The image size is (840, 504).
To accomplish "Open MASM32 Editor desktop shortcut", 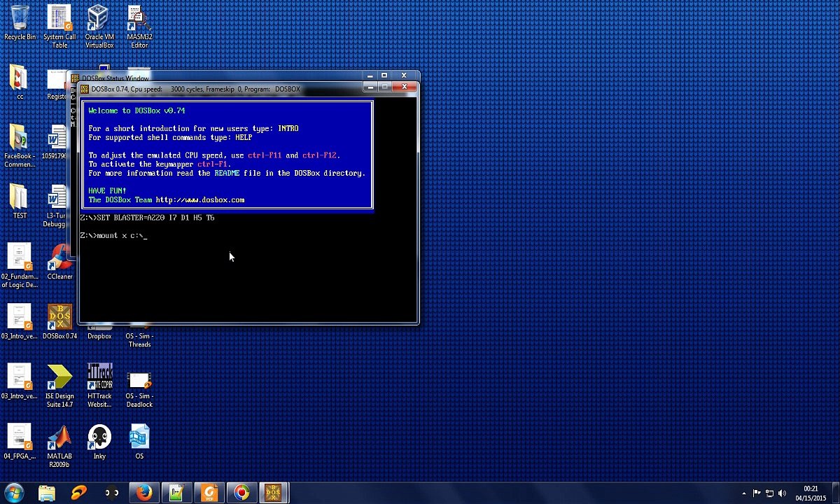I will [139, 26].
